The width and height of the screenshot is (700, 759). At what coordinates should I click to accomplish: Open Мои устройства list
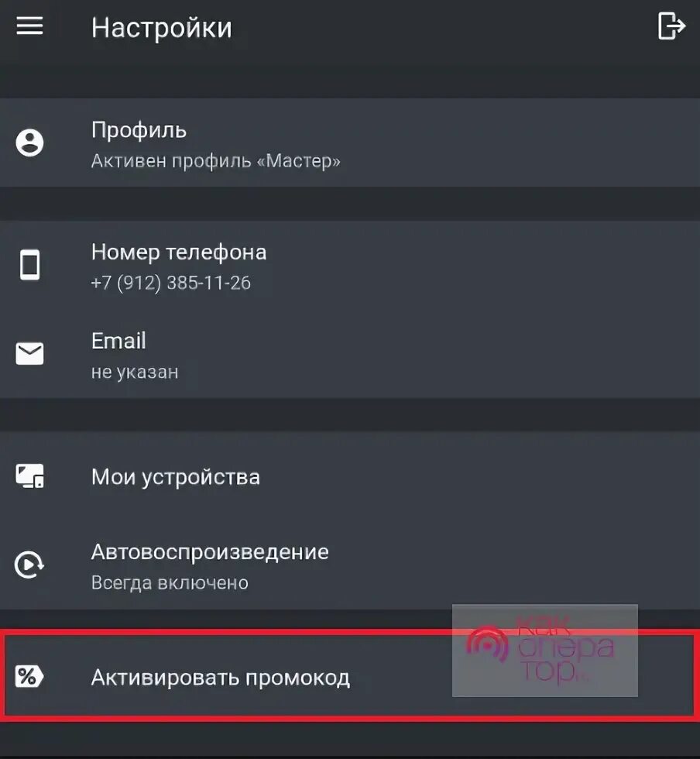350,477
